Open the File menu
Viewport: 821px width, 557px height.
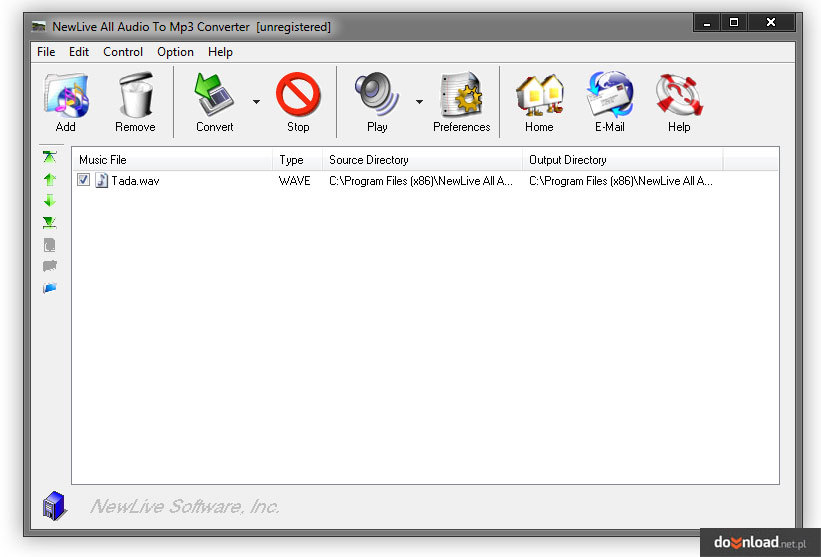pos(46,52)
